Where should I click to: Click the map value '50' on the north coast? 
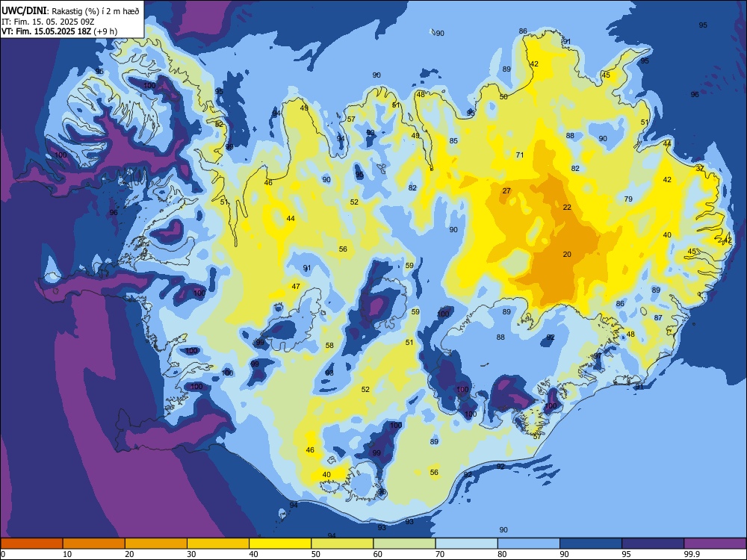point(503,96)
